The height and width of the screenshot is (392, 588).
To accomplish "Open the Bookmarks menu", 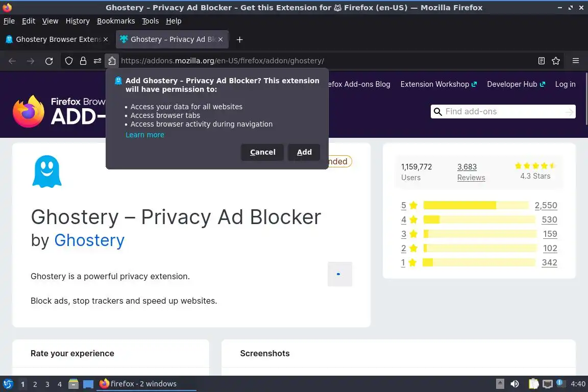I will (116, 21).
